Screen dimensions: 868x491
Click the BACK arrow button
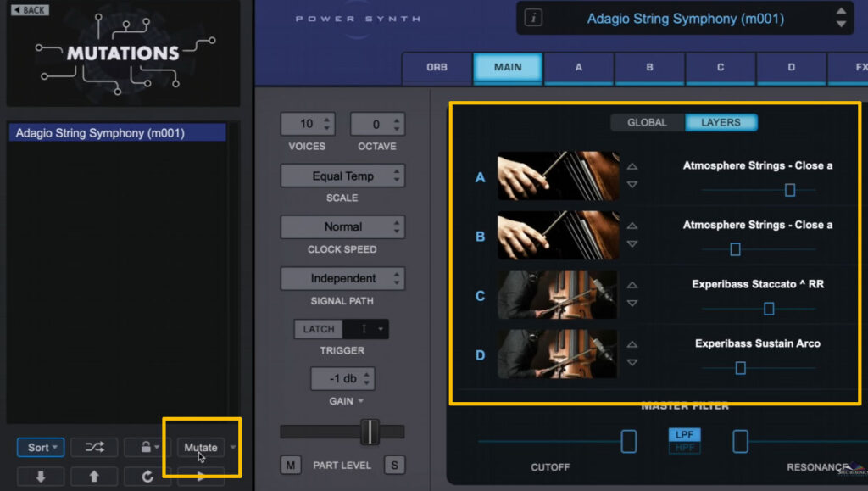click(x=30, y=10)
